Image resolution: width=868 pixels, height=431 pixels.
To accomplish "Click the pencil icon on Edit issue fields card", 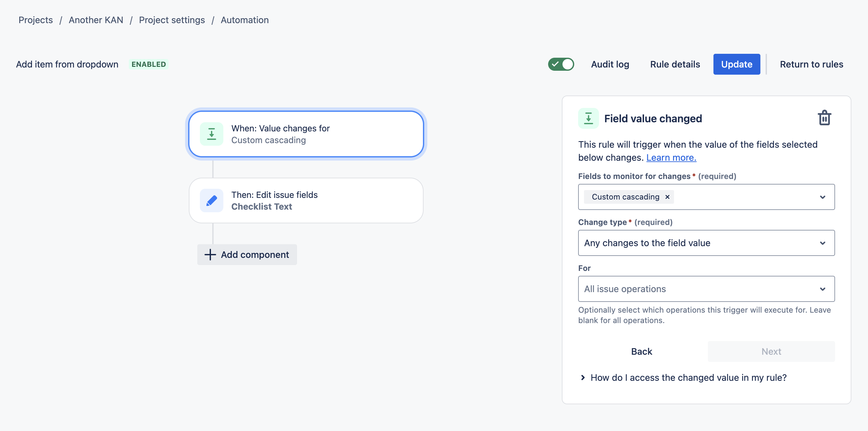I will coord(212,200).
